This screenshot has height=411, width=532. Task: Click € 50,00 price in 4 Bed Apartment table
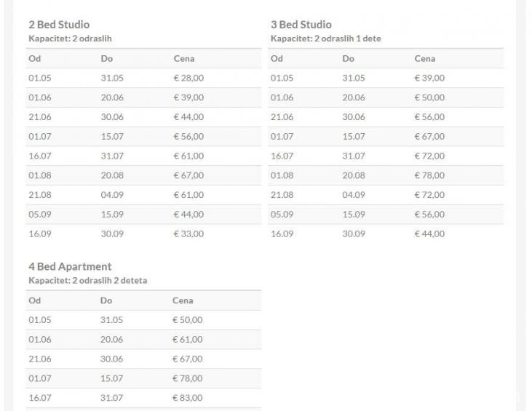click(x=187, y=320)
